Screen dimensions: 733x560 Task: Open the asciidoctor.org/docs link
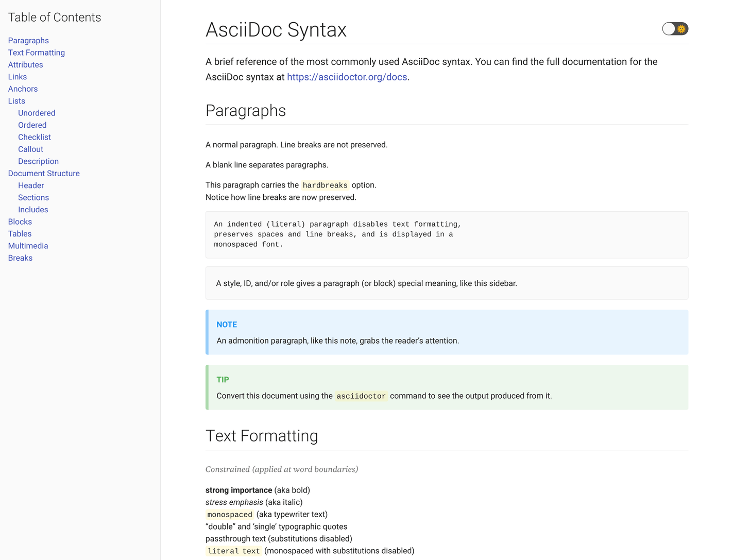(347, 77)
